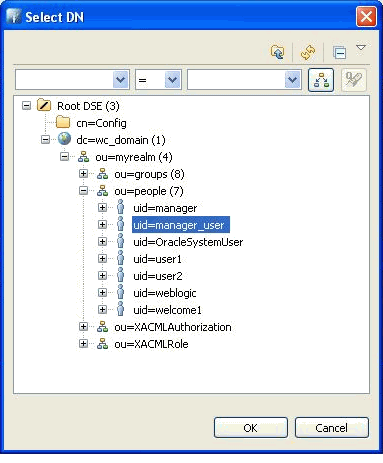
Task: Expand the uid=manager entry
Action: pos(102,208)
